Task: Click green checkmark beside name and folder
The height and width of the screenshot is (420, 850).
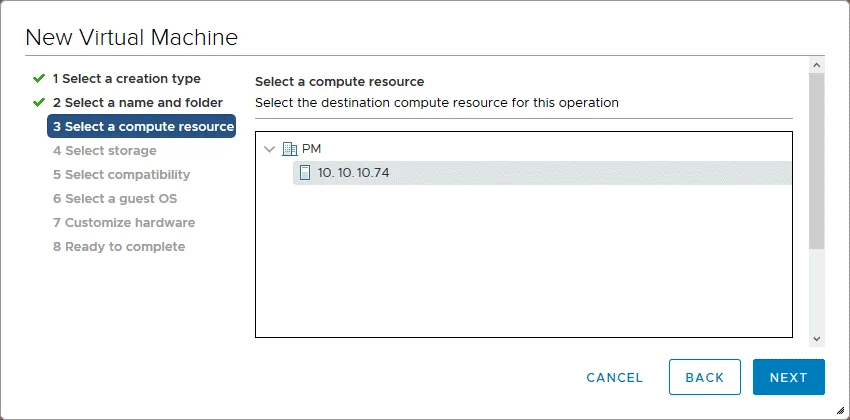Action: [x=39, y=102]
